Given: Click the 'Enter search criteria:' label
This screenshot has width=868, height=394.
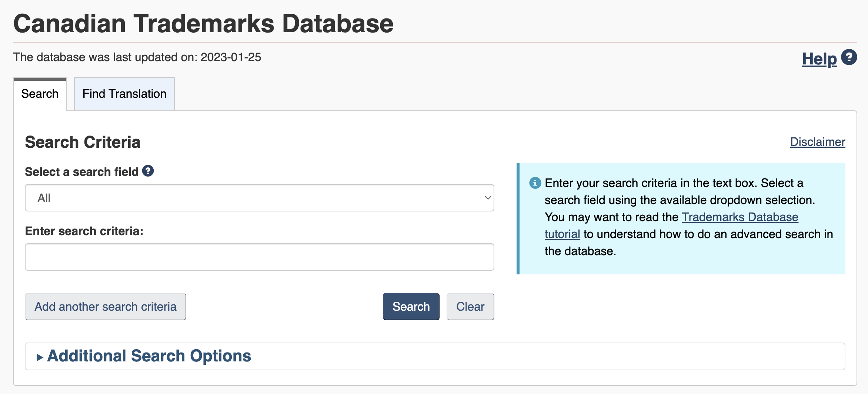Looking at the screenshot, I should pyautogui.click(x=84, y=231).
